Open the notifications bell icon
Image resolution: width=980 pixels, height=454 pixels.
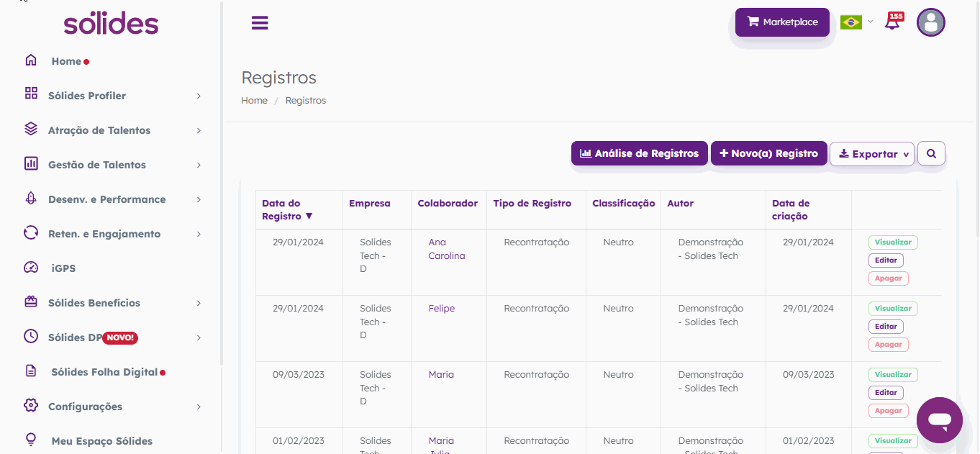pos(892,22)
